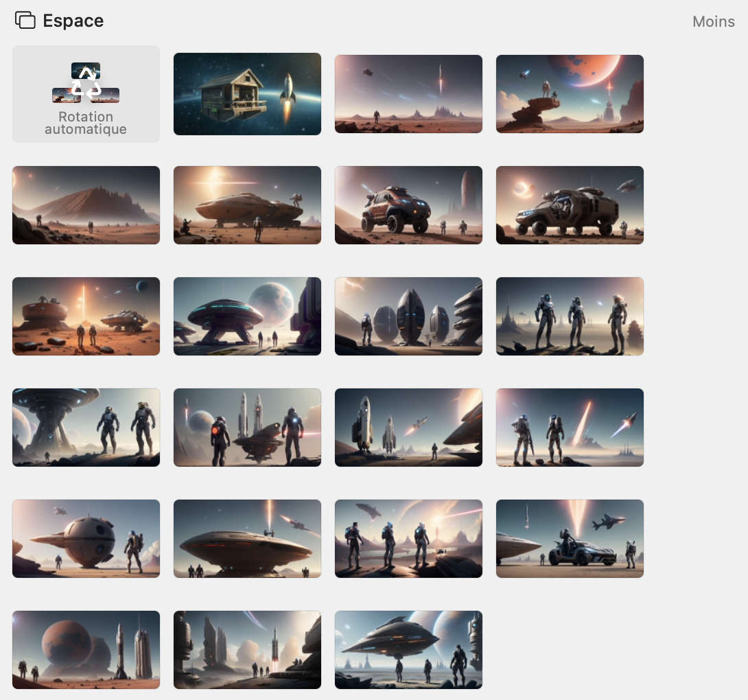This screenshot has width=748, height=700.
Task: Choose the saucer ship with large moon wallpaper
Action: [x=247, y=316]
